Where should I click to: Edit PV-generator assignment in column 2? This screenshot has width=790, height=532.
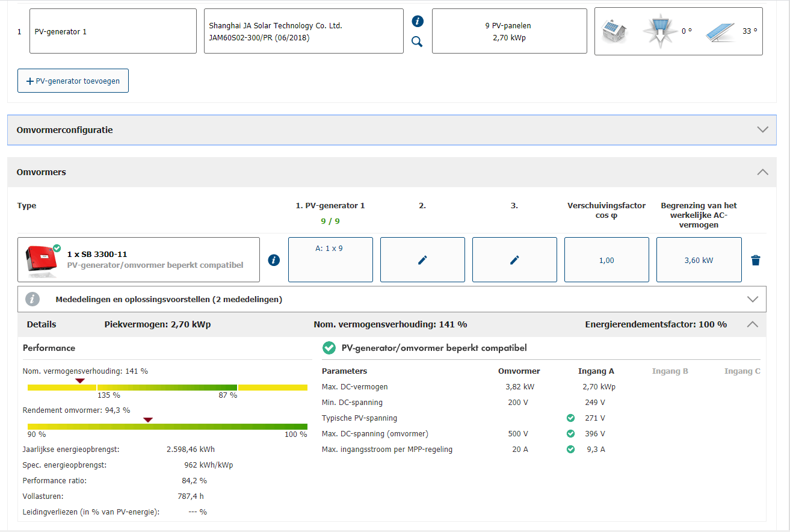pyautogui.click(x=422, y=260)
